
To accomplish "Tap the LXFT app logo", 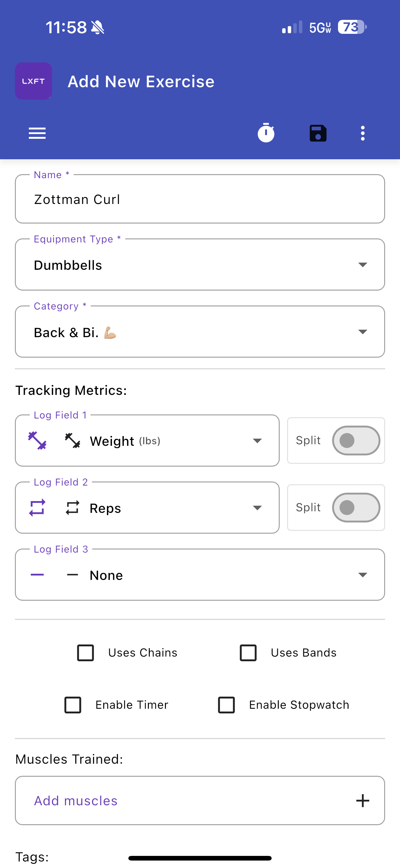I will coord(33,81).
